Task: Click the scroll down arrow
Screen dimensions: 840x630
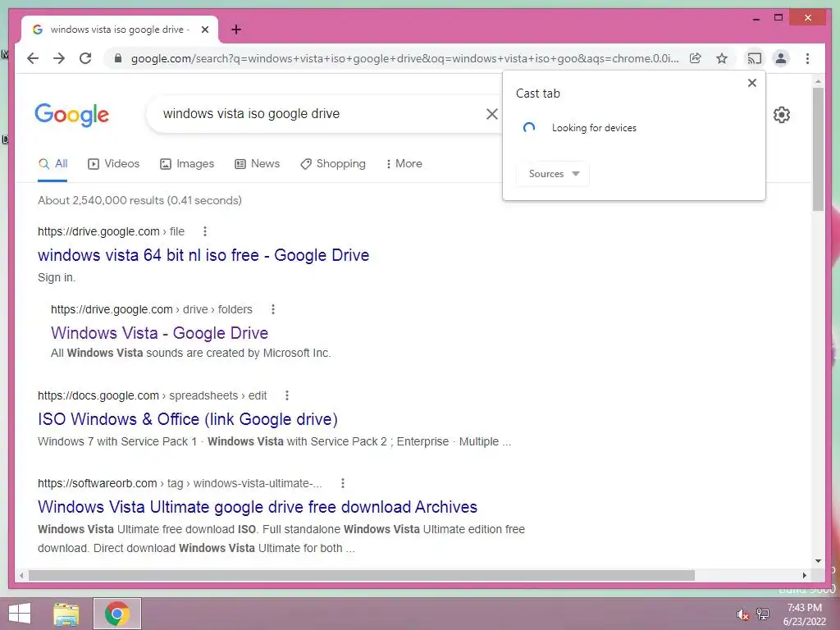Action: [818, 561]
